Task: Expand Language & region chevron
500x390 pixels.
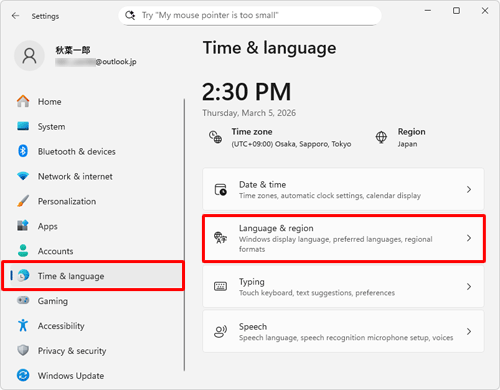Action: 469,238
